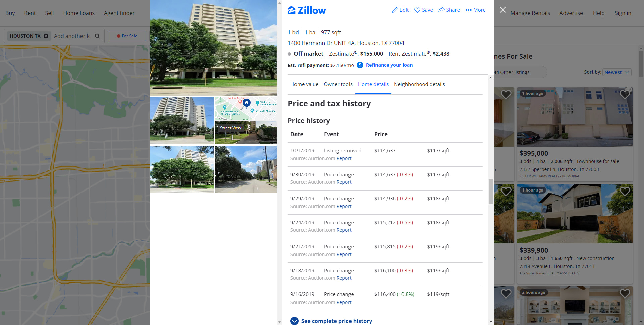Open the photo of the tower behind trees
Screen dimensions: 644x325
tap(182, 169)
